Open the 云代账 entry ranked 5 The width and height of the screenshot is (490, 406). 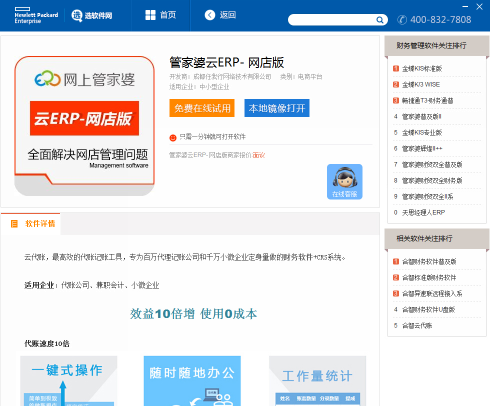click(x=417, y=326)
